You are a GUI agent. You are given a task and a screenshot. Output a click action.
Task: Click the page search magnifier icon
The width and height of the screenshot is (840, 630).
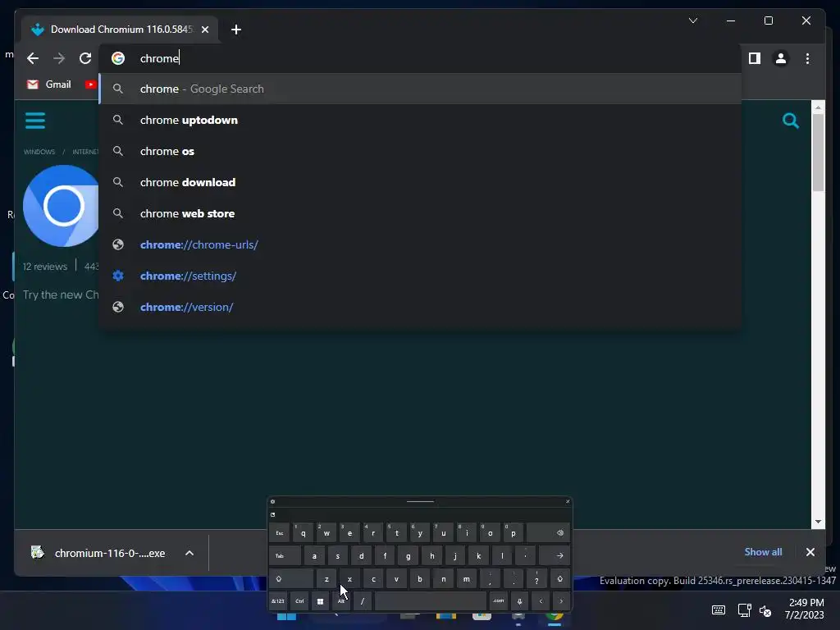790,121
